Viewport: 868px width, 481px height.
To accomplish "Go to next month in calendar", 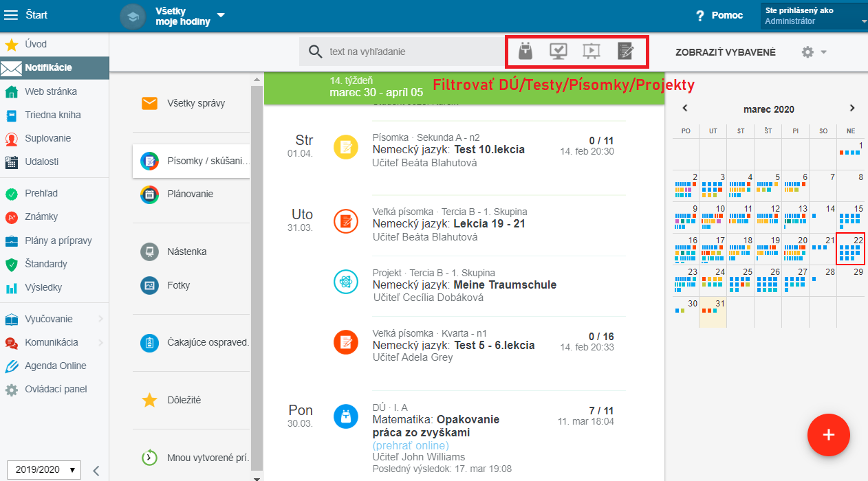I will (852, 108).
